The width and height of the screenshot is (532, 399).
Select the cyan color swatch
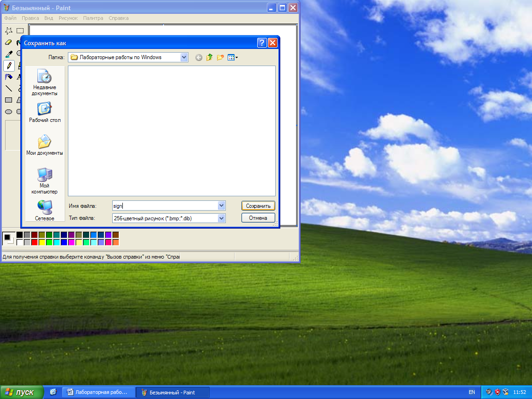click(x=56, y=242)
